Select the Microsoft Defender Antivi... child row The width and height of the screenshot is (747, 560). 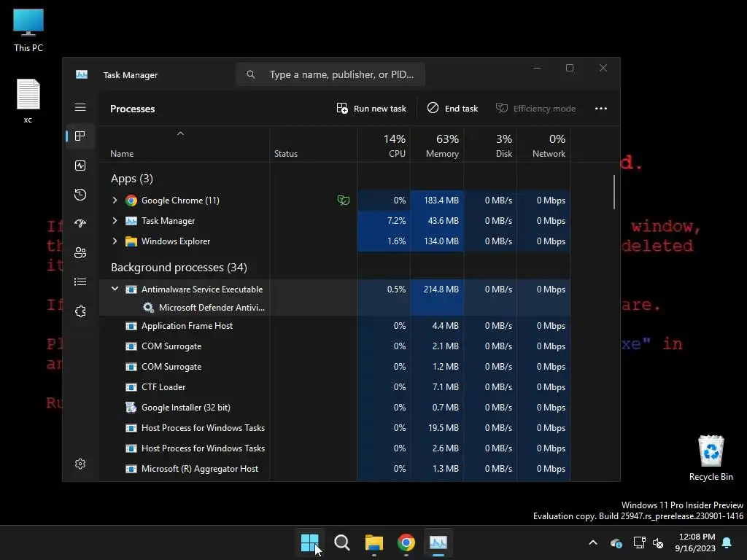[334, 308]
